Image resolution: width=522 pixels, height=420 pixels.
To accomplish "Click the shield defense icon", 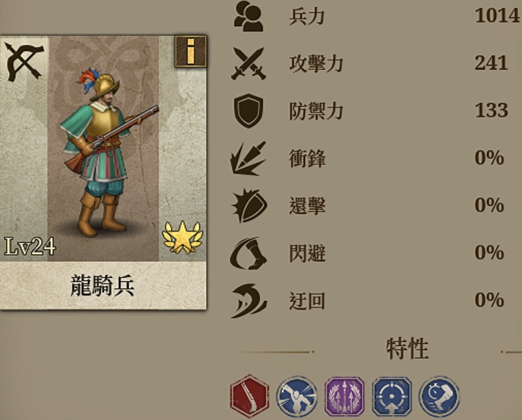I will (249, 111).
